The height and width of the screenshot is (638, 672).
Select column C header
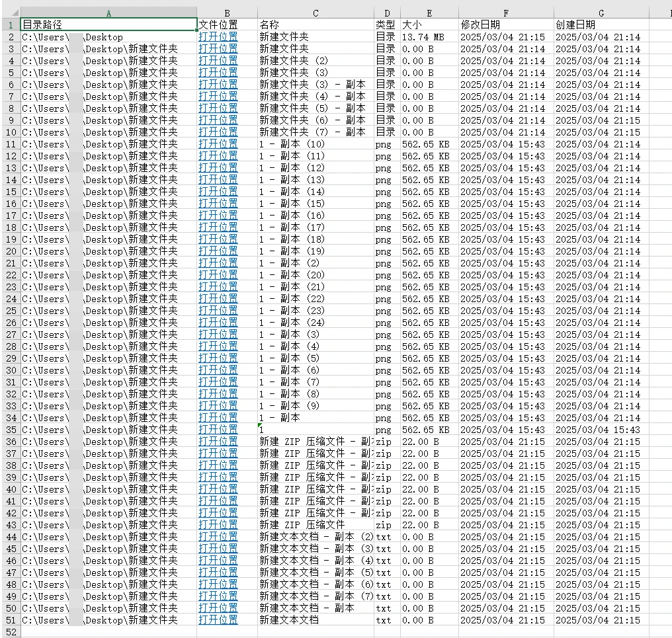click(315, 13)
